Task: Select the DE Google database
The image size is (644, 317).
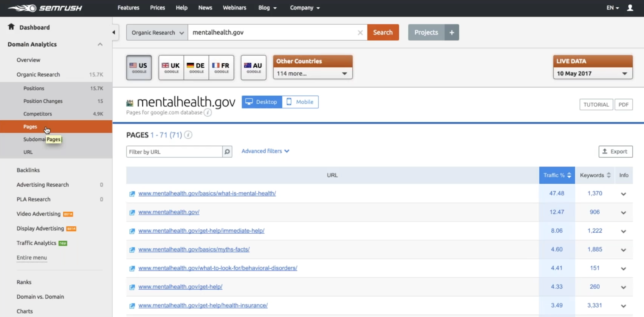Action: (196, 67)
